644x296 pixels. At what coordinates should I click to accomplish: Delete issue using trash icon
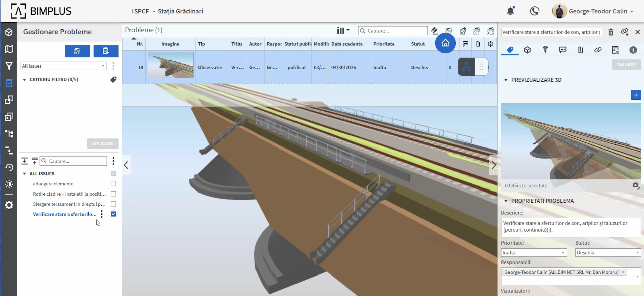(611, 32)
